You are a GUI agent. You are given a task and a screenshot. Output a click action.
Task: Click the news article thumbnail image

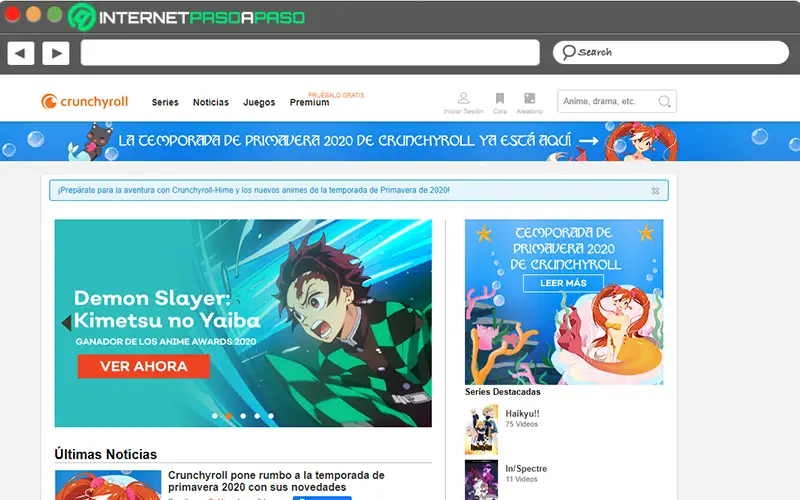click(x=108, y=485)
